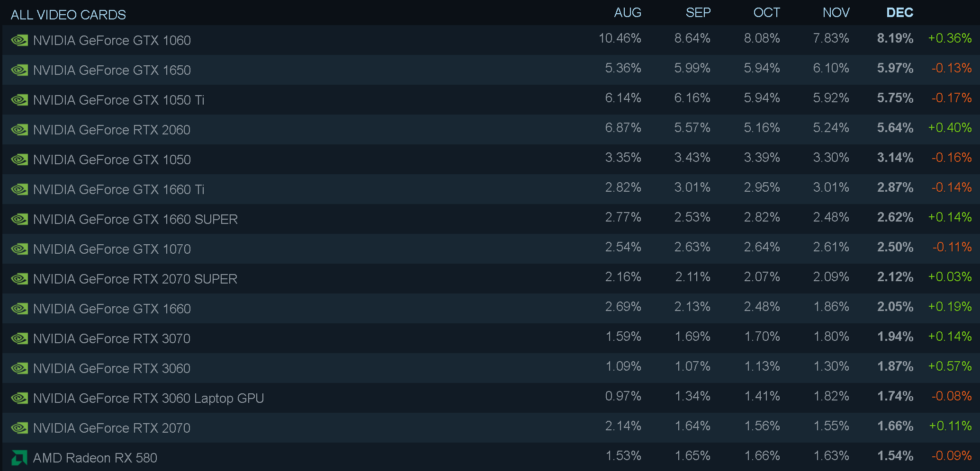Click the 8.19% December value for GTX 1060
The image size is (980, 471).
[895, 38]
